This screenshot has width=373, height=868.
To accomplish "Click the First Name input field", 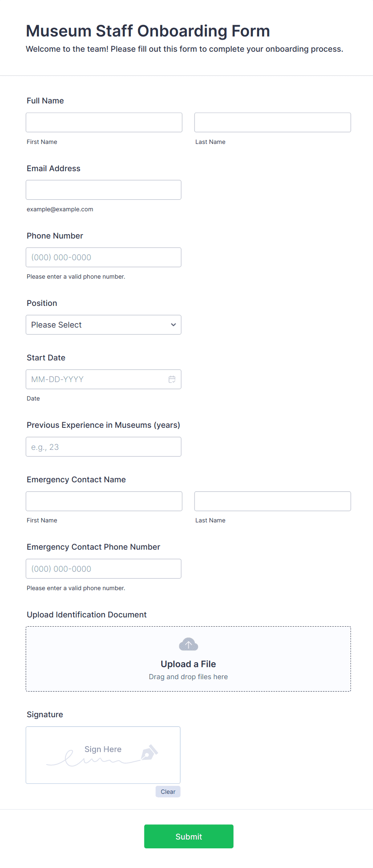I will coord(103,122).
